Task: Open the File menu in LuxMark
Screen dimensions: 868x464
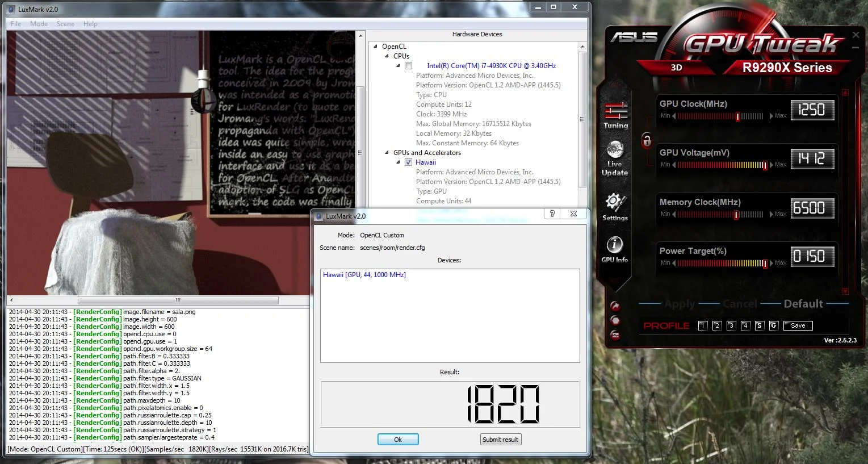Action: (x=16, y=24)
